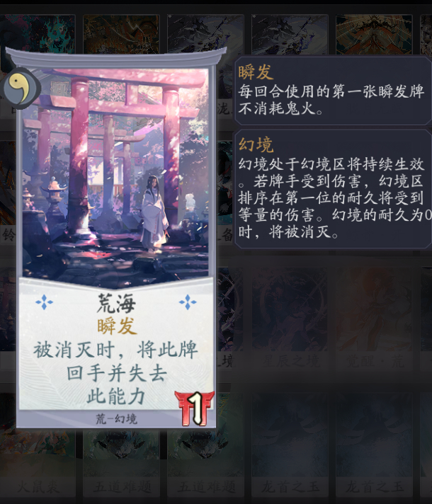Click the 被消灭时 card effect text
This screenshot has height=504, width=432.
pyautogui.click(x=116, y=373)
